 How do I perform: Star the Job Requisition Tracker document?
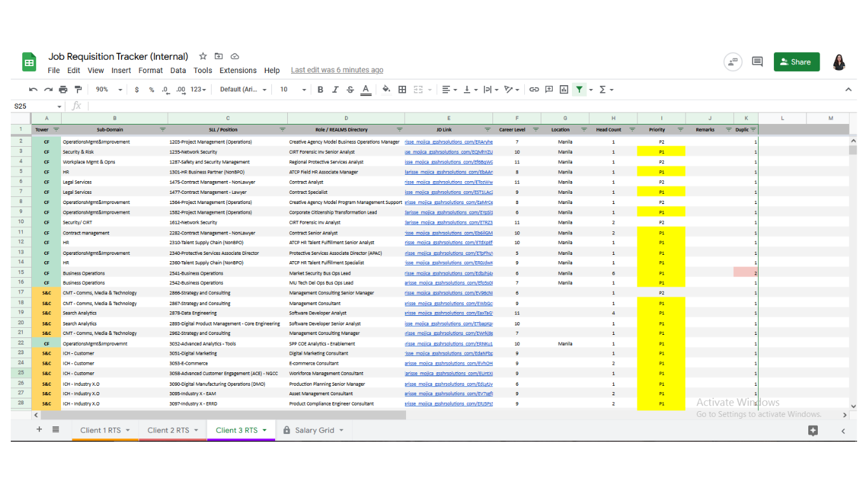203,57
